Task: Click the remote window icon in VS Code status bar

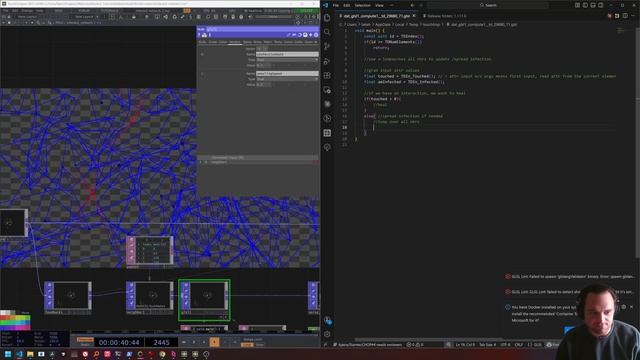Action: tap(325, 345)
